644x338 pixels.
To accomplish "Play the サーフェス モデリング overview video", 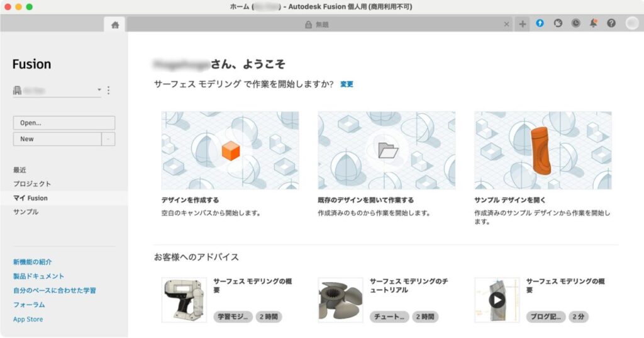I will (497, 300).
